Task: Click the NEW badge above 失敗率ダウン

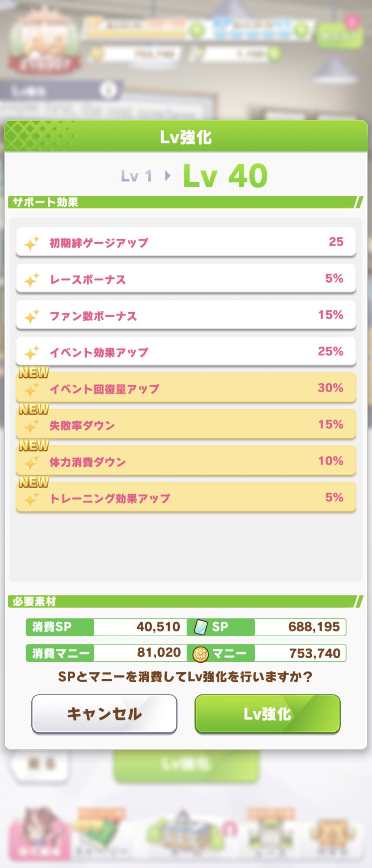Action: click(33, 409)
